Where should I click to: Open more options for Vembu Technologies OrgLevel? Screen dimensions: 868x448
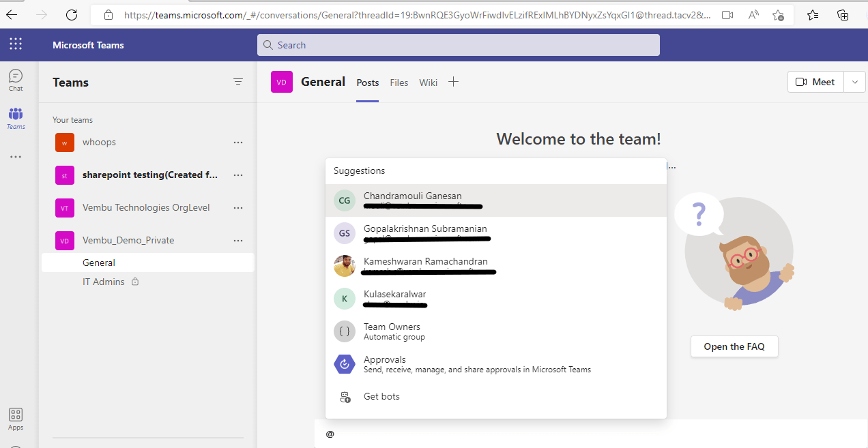coord(238,208)
